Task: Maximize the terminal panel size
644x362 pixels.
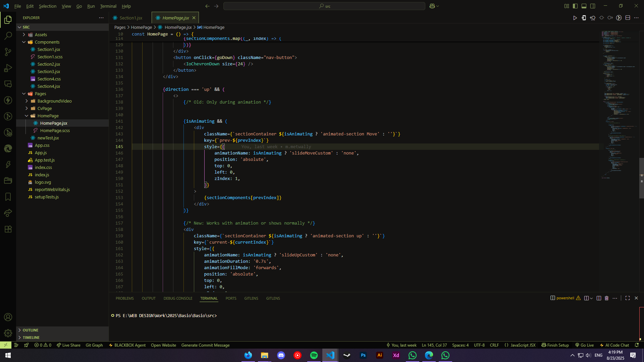Action: pyautogui.click(x=628, y=298)
